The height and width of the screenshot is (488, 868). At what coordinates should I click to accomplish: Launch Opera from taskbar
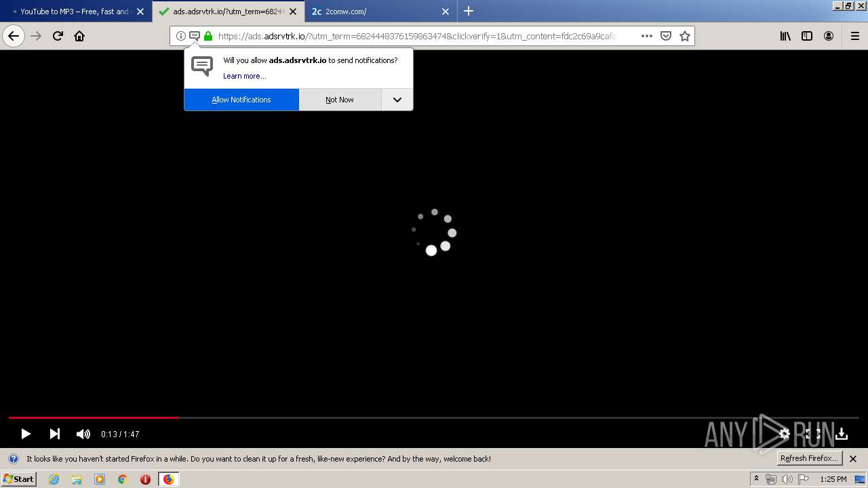(145, 479)
